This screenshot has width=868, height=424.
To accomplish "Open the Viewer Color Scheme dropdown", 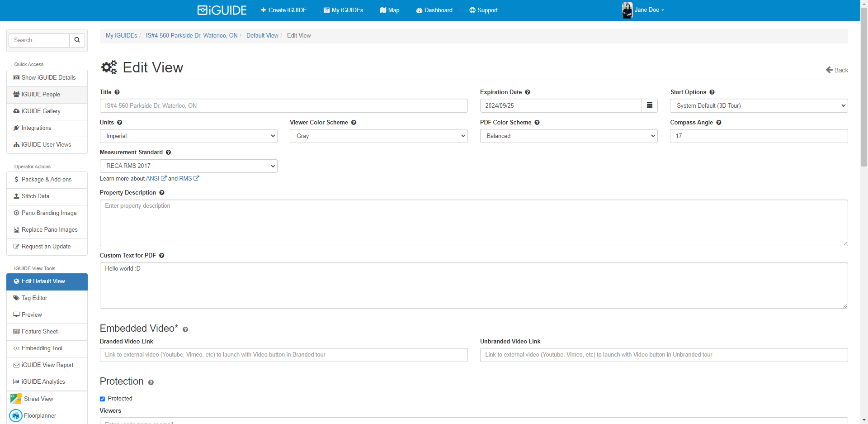I will pos(378,136).
